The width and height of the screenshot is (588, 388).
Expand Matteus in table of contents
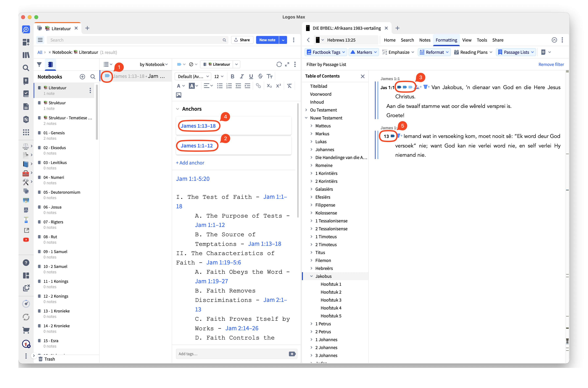[311, 126]
